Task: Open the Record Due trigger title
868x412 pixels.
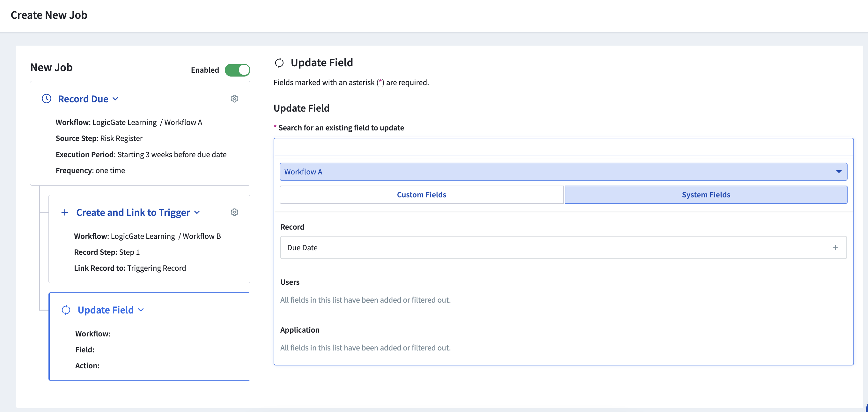Action: pyautogui.click(x=83, y=99)
